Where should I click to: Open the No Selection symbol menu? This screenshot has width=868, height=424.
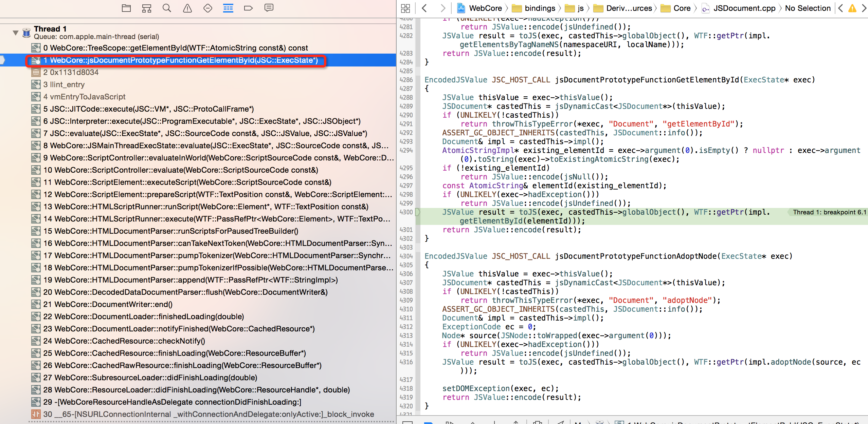[808, 8]
